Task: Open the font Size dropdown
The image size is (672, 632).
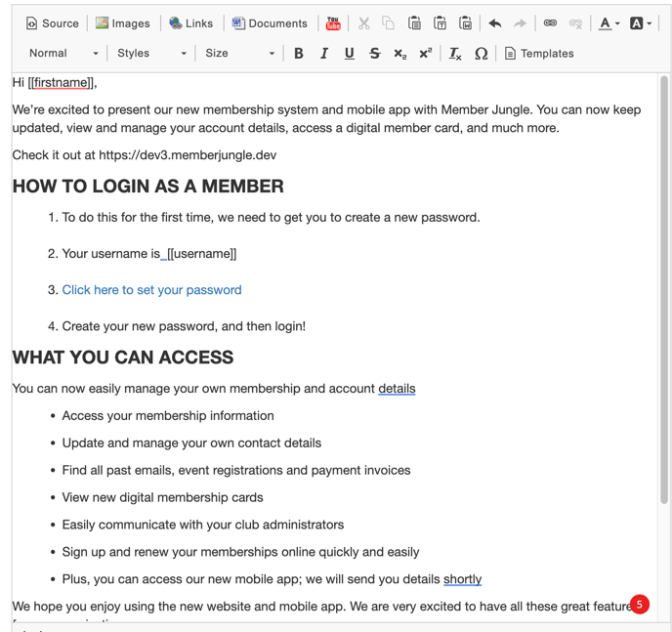Action: [x=239, y=53]
